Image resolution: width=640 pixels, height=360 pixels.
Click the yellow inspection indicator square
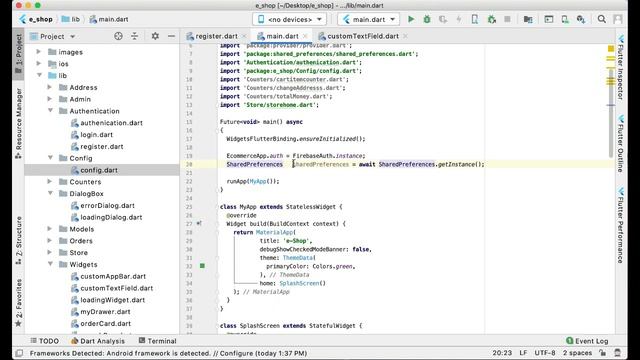(611, 49)
